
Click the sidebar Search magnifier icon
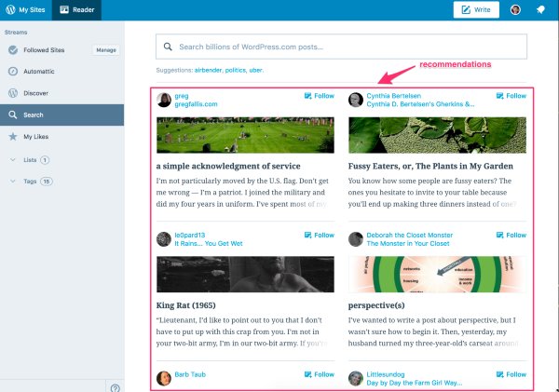pos(13,115)
